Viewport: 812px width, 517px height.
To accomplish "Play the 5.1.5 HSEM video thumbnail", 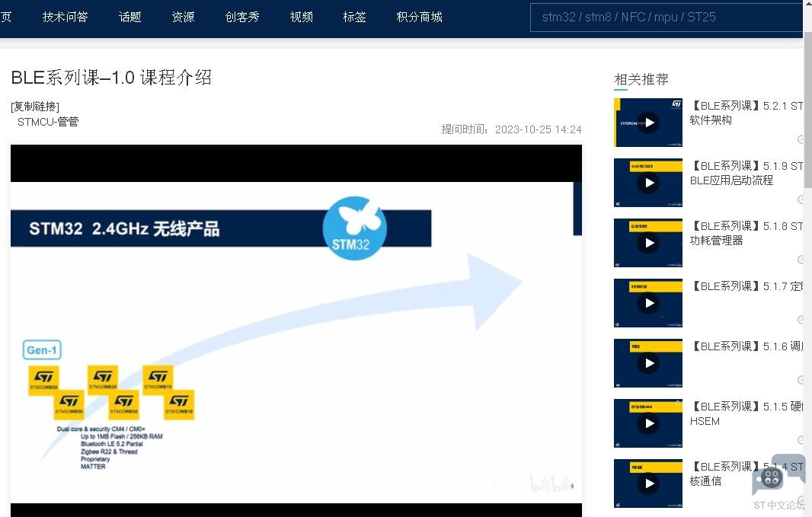I will [647, 423].
